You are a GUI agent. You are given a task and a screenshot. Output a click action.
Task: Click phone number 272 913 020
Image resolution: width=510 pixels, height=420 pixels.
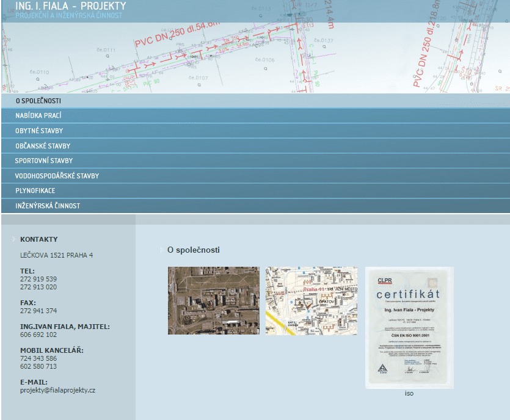coord(38,287)
